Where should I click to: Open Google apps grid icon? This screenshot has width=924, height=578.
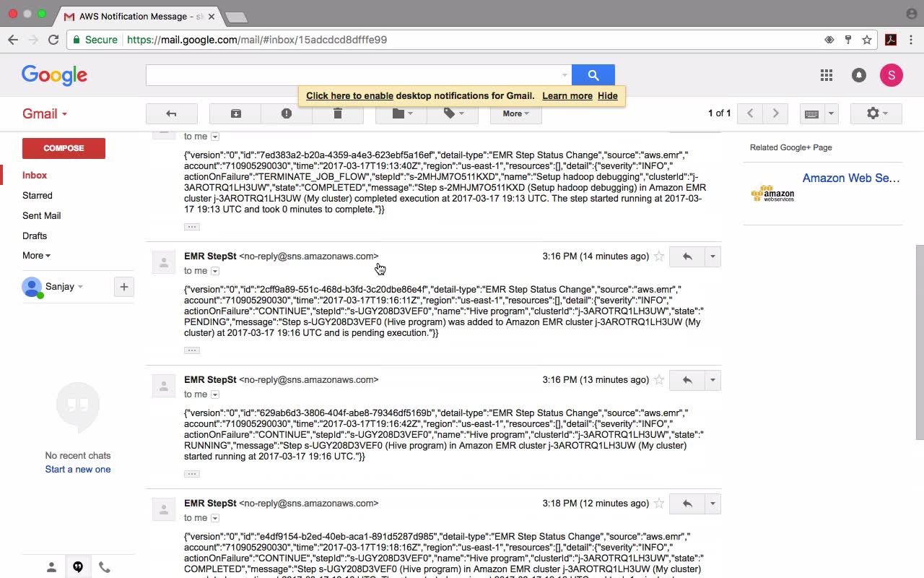827,75
